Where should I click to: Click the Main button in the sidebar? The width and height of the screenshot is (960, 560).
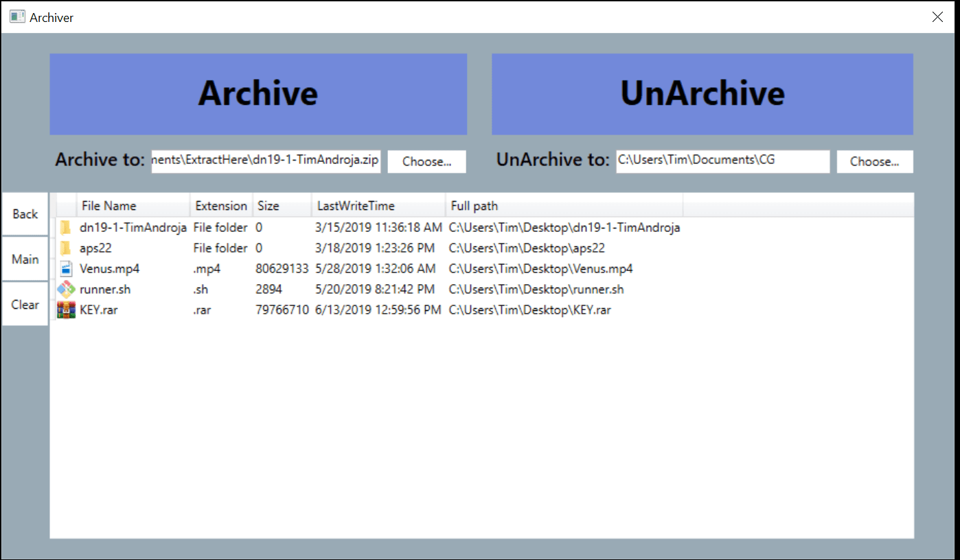[25, 259]
